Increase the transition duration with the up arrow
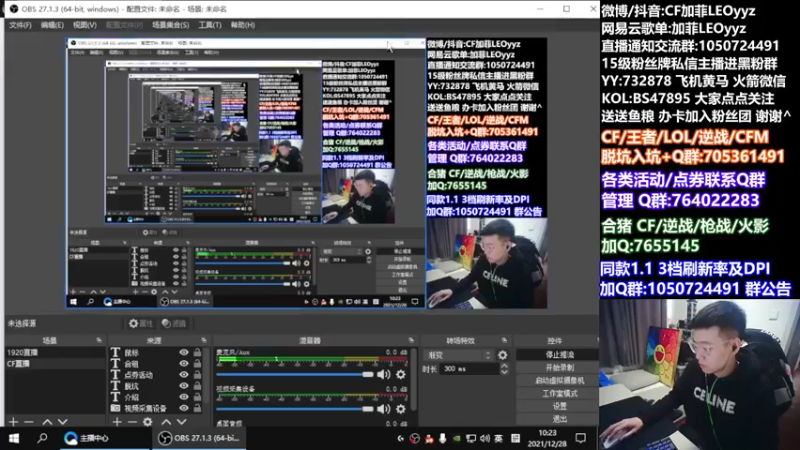The image size is (800, 450). [x=504, y=365]
